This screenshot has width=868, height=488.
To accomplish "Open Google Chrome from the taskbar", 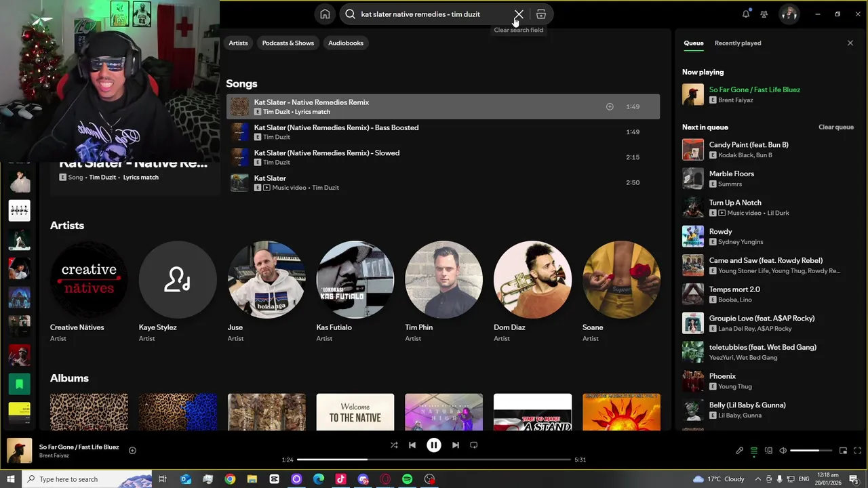I will (x=230, y=479).
